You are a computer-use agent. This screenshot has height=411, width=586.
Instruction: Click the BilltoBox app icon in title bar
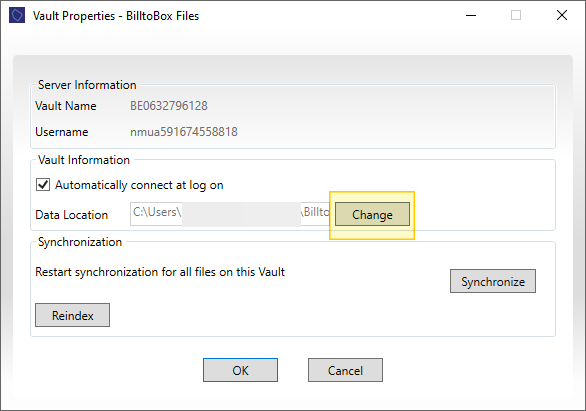(17, 15)
